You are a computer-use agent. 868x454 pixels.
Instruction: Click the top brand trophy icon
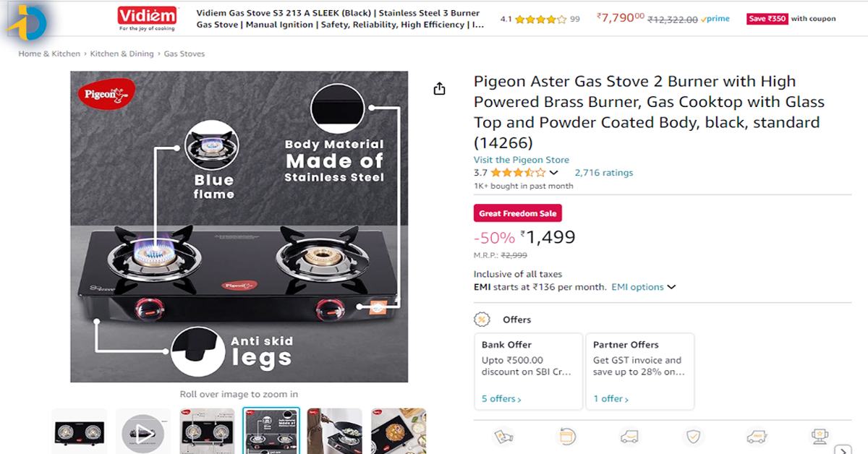(x=820, y=437)
